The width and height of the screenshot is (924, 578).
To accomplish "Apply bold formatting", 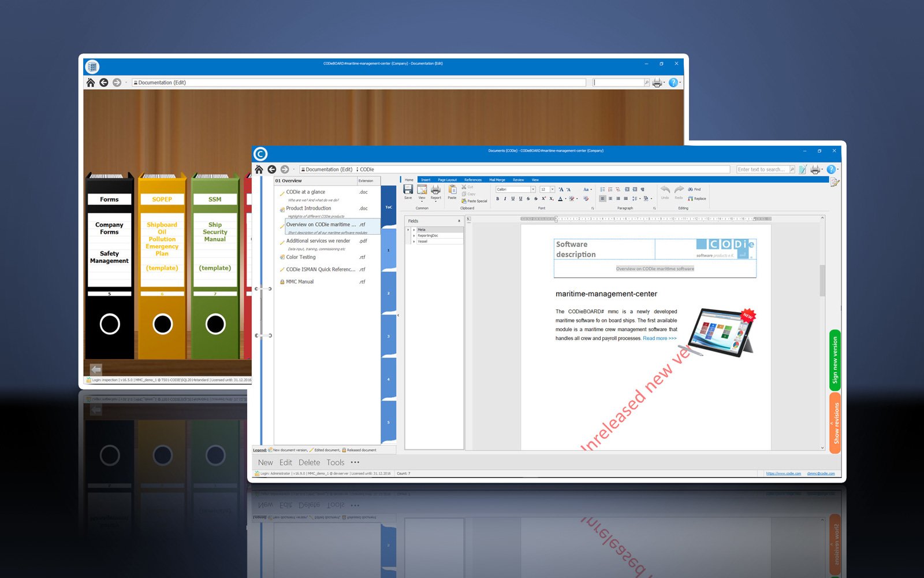I will (498, 199).
